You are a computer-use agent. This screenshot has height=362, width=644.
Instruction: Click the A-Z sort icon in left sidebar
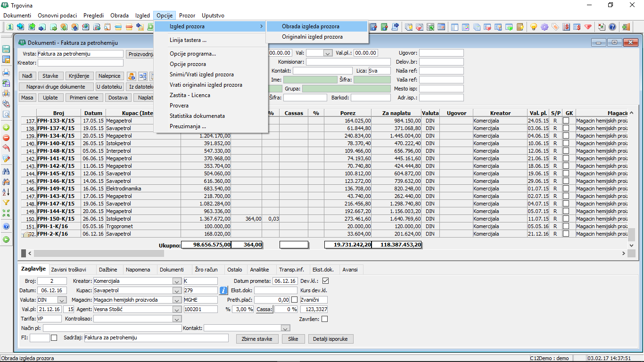pyautogui.click(x=7, y=192)
